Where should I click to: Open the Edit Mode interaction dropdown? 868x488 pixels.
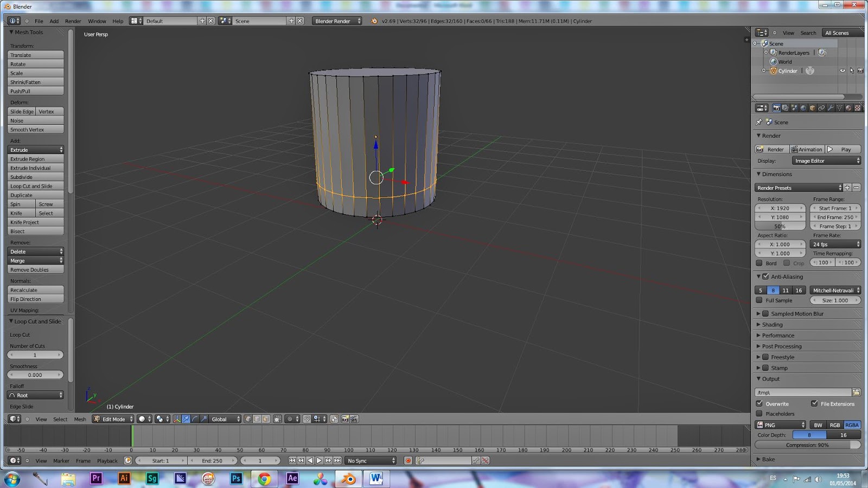pos(112,419)
